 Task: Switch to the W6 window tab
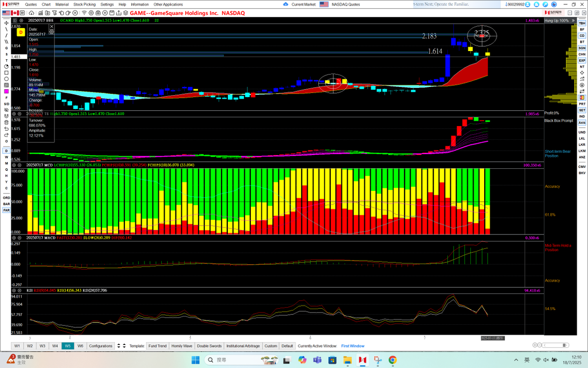(x=80, y=346)
